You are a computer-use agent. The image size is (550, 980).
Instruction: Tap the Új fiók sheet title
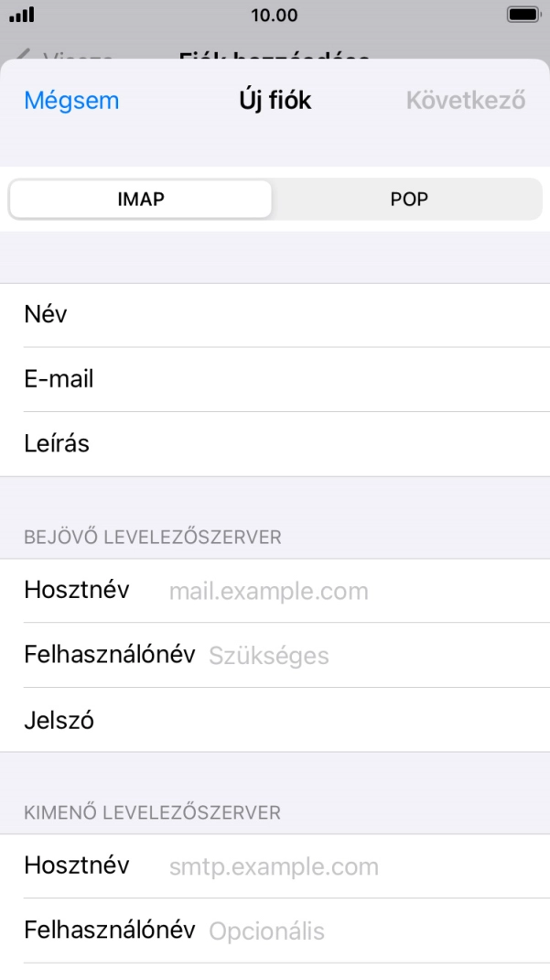[x=275, y=101]
